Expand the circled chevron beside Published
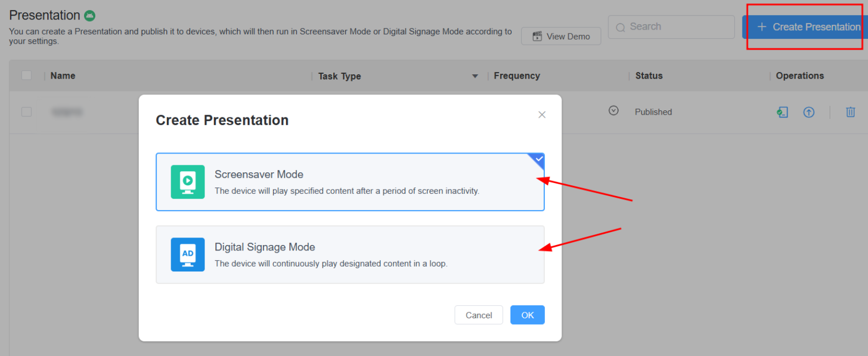 click(x=613, y=110)
